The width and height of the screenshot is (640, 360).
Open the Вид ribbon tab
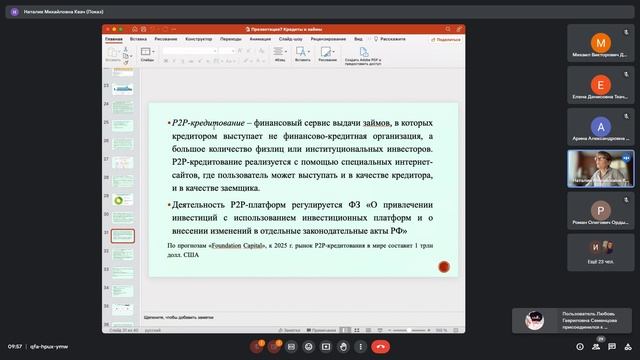358,39
